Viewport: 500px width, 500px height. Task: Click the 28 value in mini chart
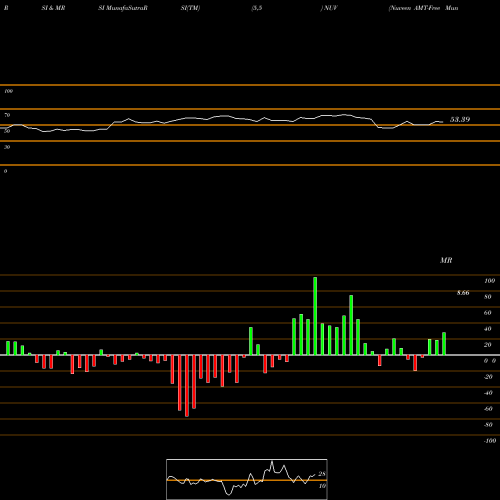click(322, 474)
